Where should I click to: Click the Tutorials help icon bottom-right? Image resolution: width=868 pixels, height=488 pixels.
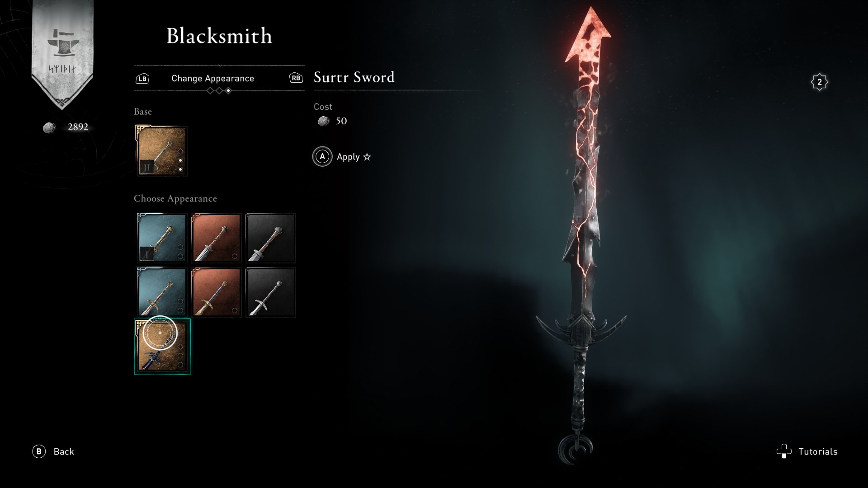pos(783,451)
